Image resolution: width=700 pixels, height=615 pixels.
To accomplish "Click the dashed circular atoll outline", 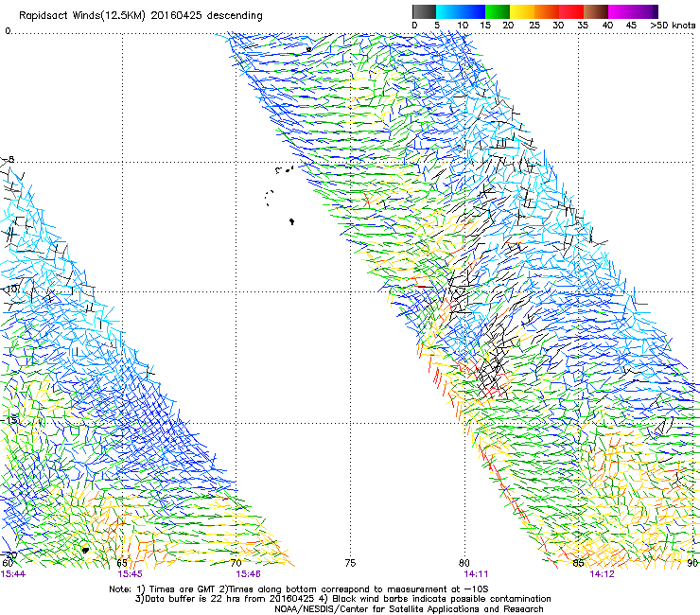I will [x=270, y=198].
